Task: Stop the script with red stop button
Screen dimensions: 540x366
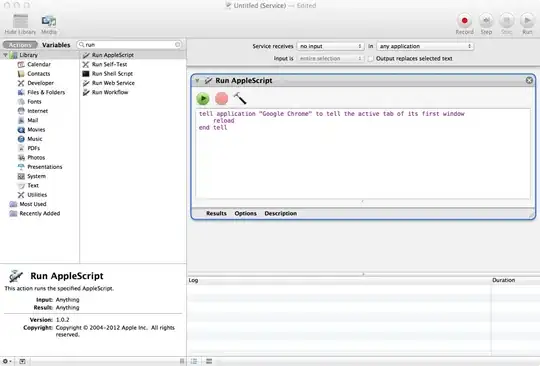Action: [x=221, y=99]
